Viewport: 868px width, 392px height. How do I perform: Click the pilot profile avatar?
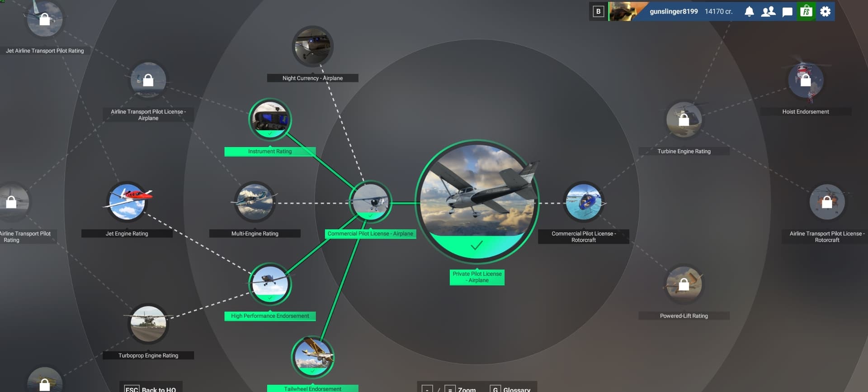(x=627, y=11)
